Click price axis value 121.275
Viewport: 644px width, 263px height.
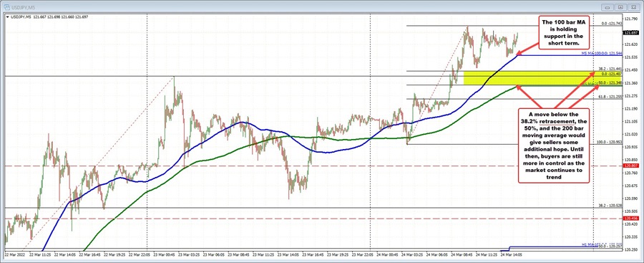click(630, 95)
